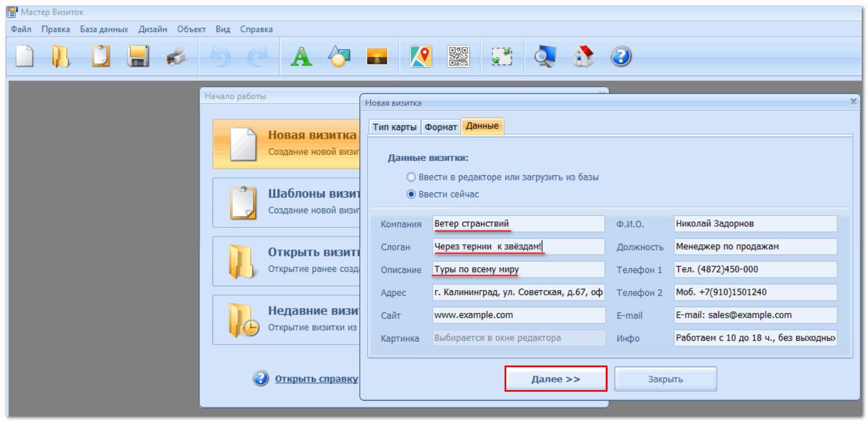The width and height of the screenshot is (868, 422).
Task: Switch to the Формат tab
Action: click(441, 127)
